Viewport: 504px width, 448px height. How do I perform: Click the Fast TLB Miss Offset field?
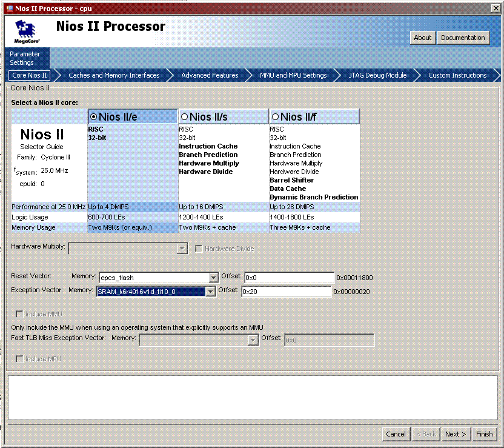pos(330,340)
